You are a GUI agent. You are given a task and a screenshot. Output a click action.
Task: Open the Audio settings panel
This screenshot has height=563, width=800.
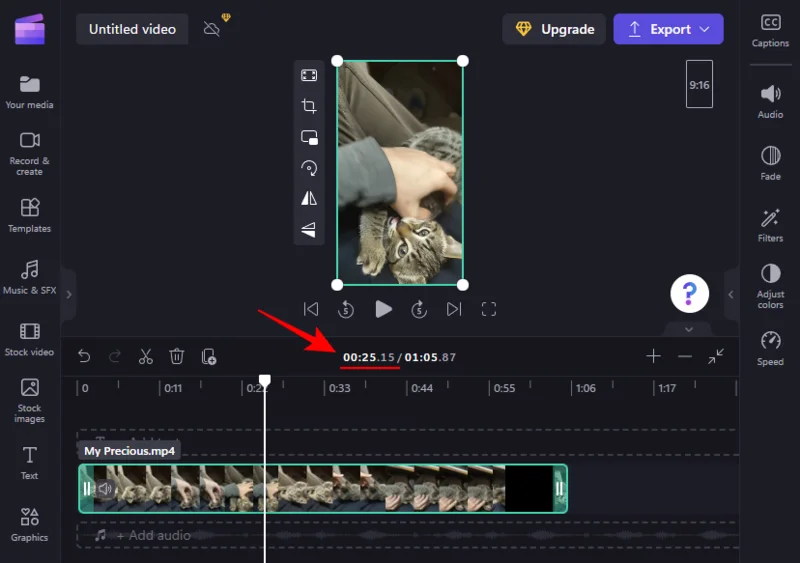coord(770,102)
